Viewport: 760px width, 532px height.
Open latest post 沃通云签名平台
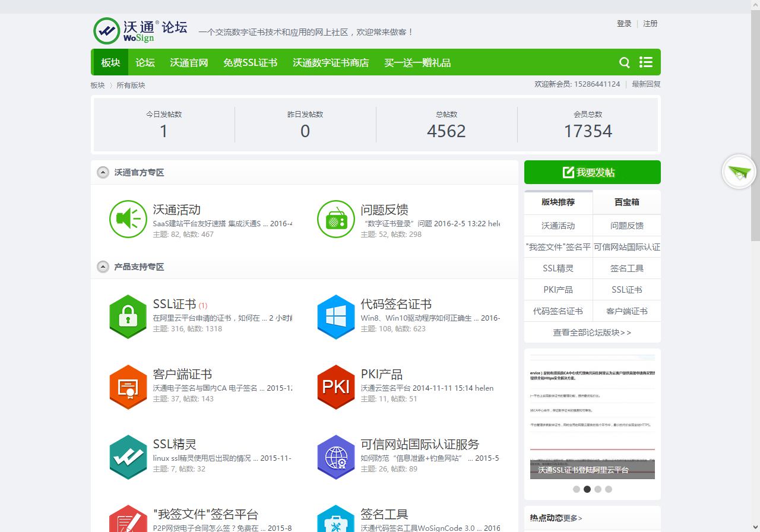pos(385,388)
